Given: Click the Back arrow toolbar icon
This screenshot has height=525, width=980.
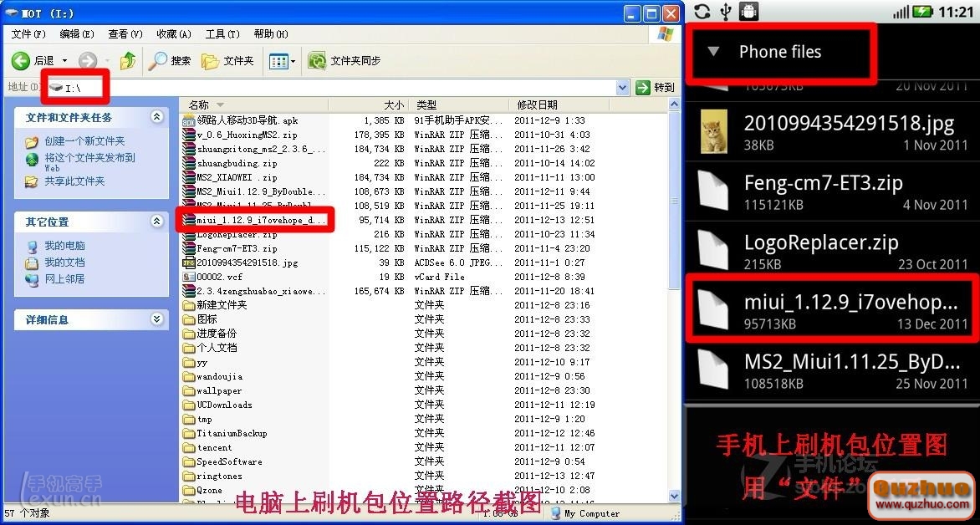Looking at the screenshot, I should pos(21,61).
